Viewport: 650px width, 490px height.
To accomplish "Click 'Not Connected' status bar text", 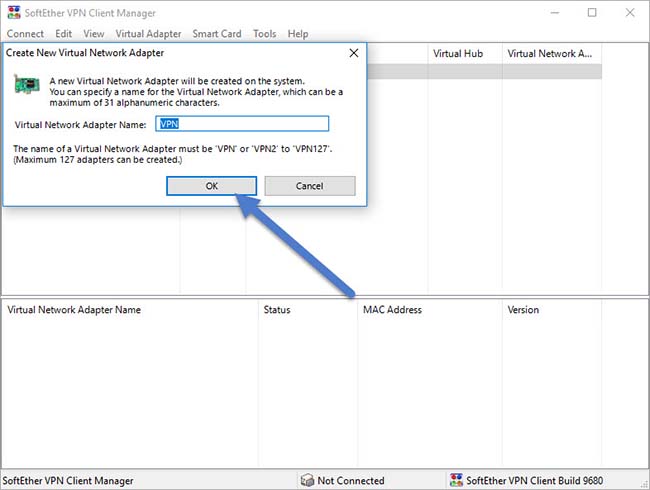I will [351, 480].
